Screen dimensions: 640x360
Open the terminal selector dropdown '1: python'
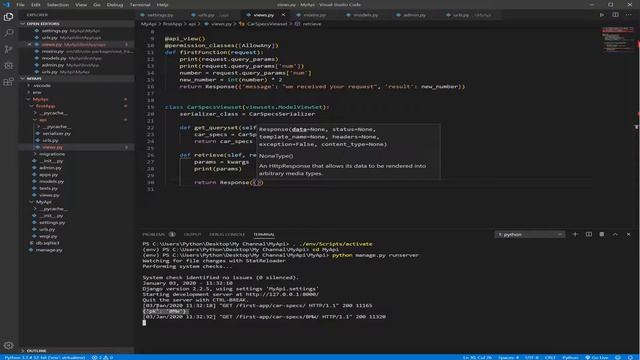click(529, 234)
